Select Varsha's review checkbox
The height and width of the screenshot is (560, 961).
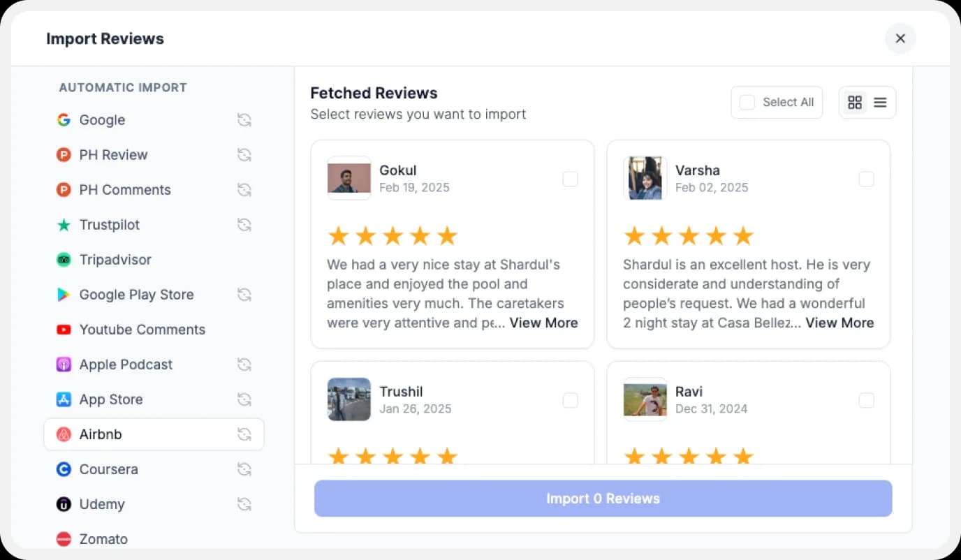point(866,179)
